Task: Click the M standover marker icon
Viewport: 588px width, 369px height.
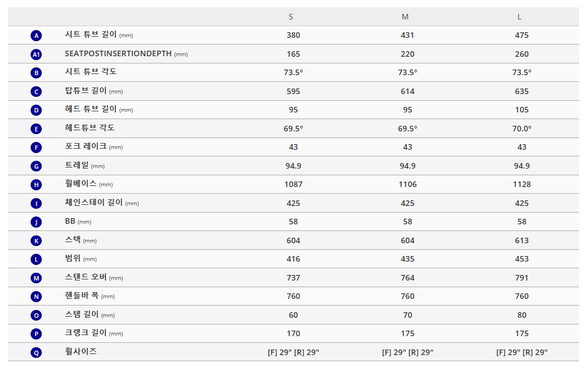Action: pyautogui.click(x=36, y=278)
